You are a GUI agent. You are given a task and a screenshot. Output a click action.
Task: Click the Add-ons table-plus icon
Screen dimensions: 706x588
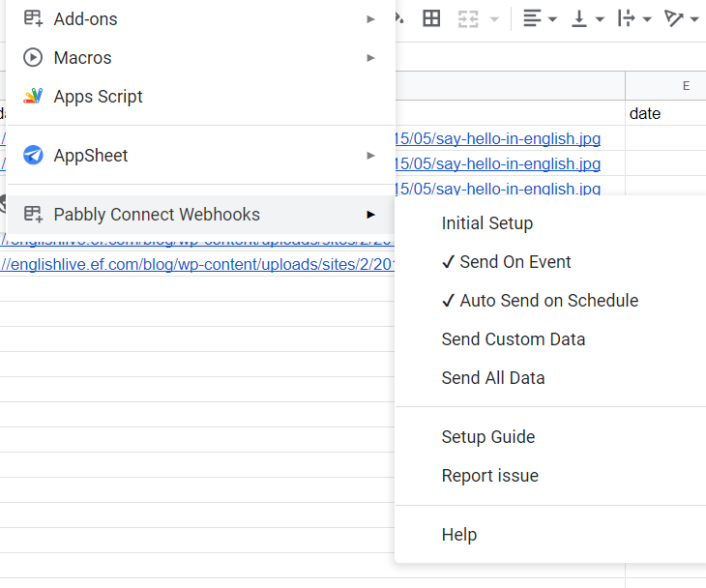click(33, 19)
